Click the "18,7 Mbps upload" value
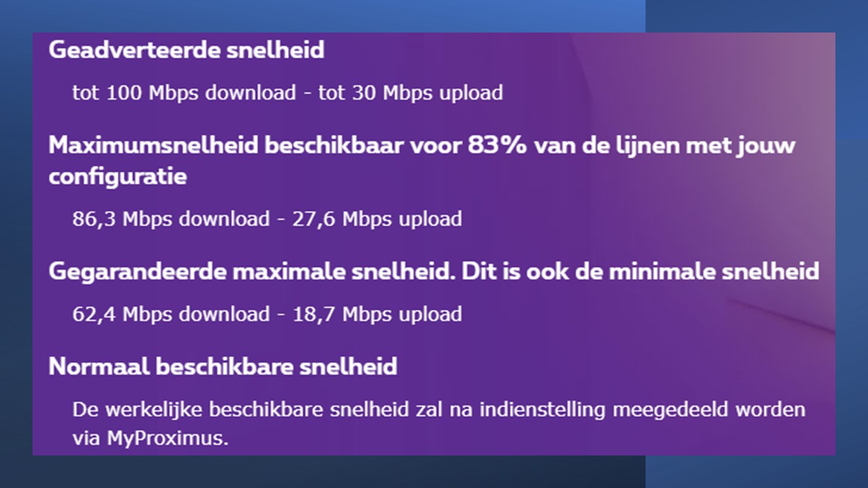This screenshot has width=868, height=488. [377, 314]
